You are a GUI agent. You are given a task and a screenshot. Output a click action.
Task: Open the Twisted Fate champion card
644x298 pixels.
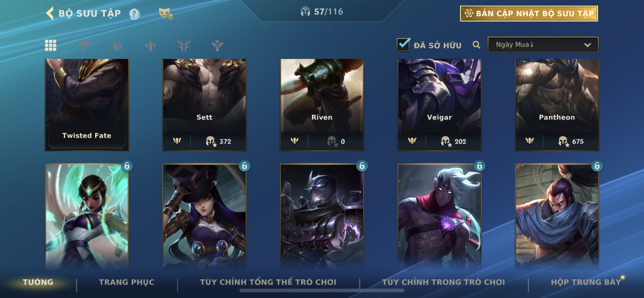point(87,105)
